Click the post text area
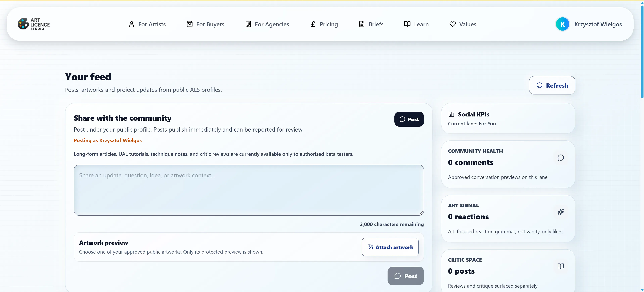Screen dimensions: 644x292 pos(249,190)
